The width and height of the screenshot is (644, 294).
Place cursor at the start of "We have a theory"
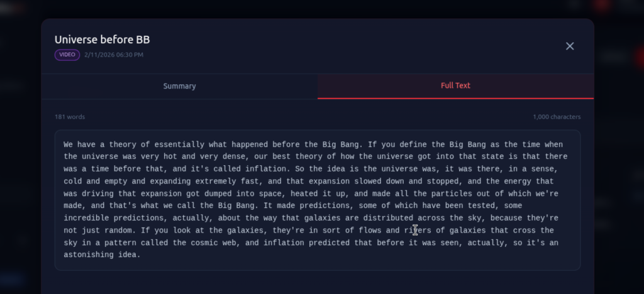64,144
